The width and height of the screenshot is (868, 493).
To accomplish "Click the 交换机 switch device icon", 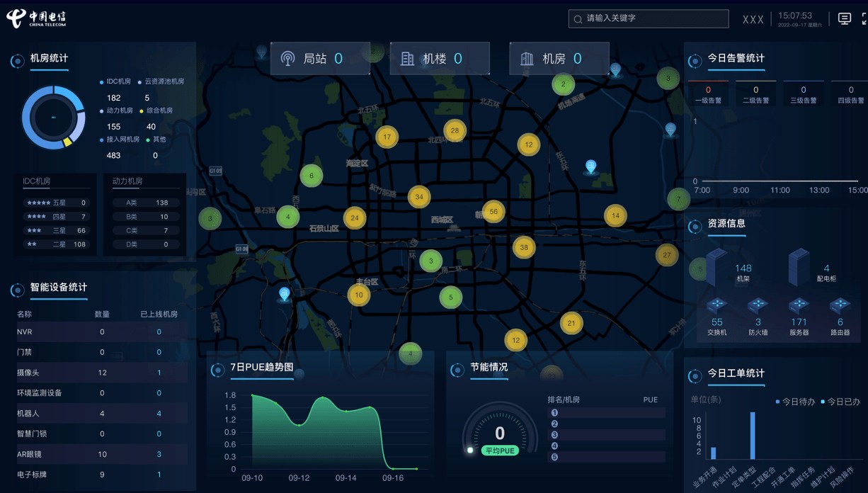I will [716, 306].
